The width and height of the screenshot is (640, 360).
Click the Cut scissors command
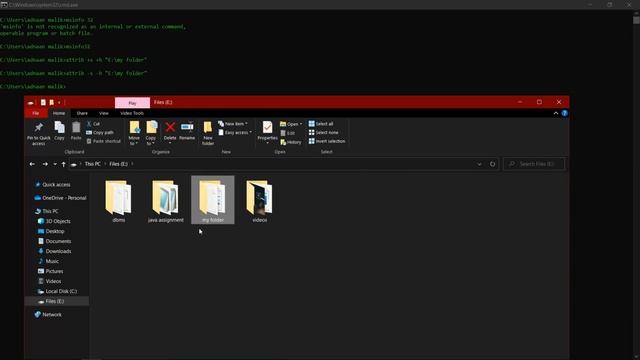tap(93, 124)
